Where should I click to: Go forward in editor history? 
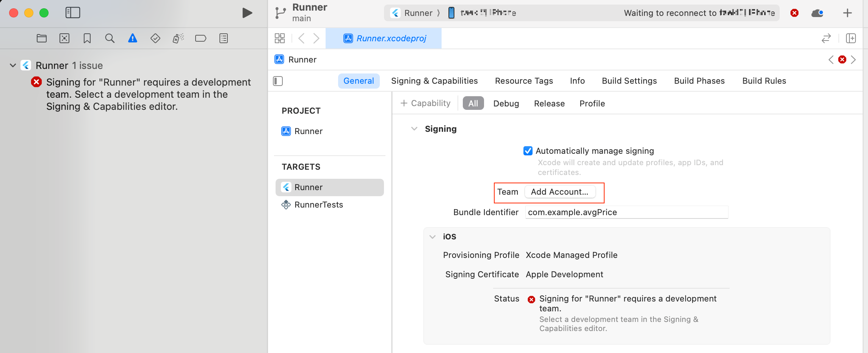tap(316, 38)
